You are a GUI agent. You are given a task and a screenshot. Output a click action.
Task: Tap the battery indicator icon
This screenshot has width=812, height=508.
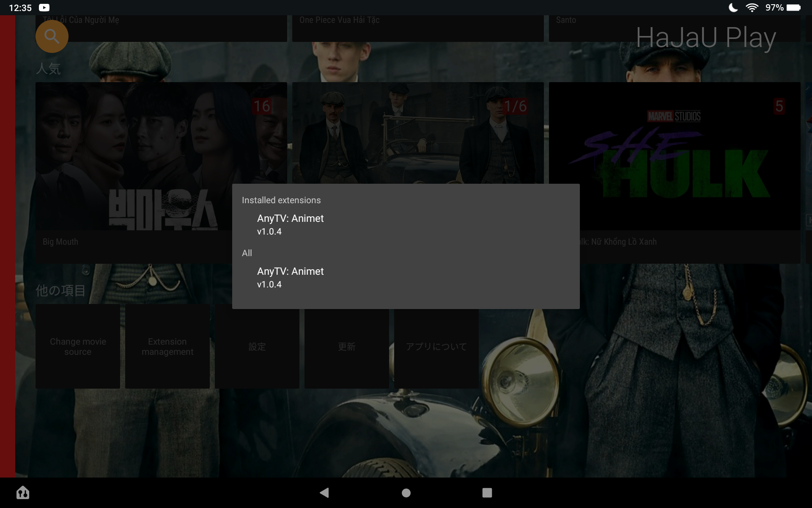click(793, 8)
